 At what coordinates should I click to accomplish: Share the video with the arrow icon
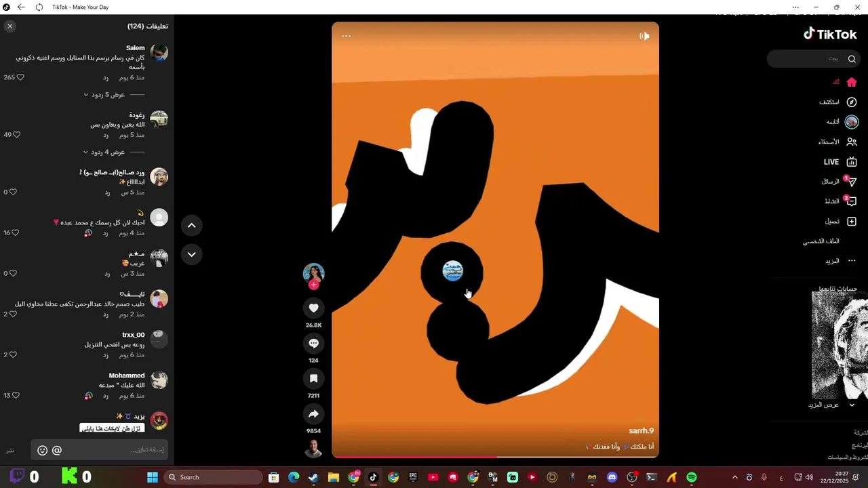313,414
